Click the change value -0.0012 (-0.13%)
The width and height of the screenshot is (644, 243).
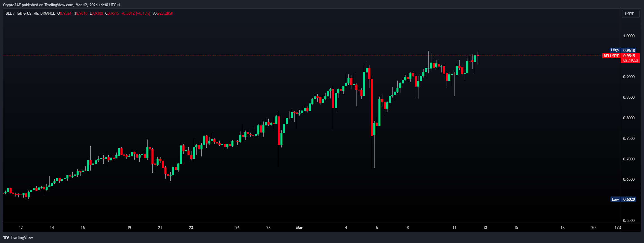pyautogui.click(x=135, y=13)
